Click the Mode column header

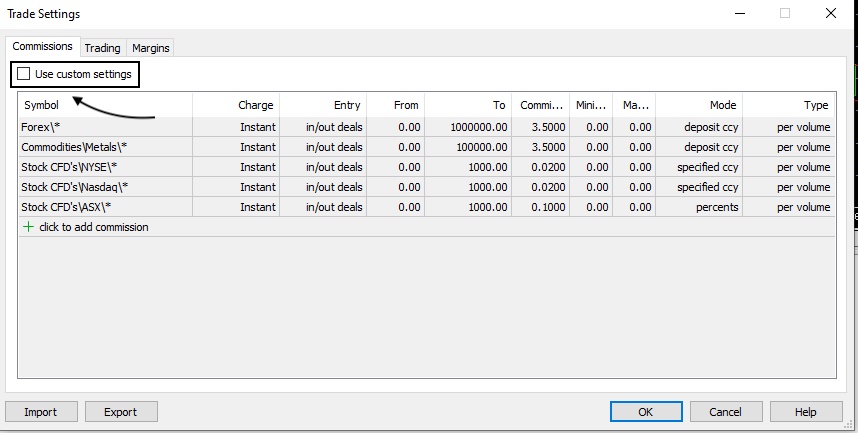click(x=722, y=105)
